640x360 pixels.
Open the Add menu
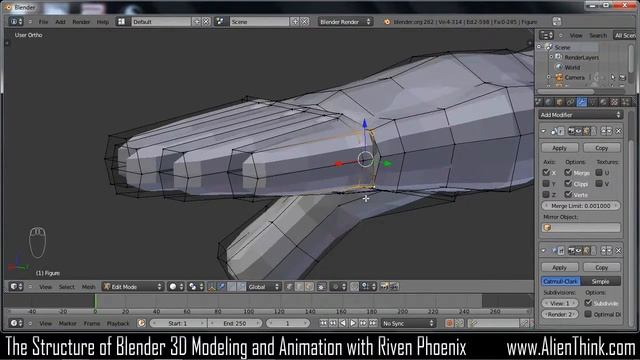click(x=60, y=22)
